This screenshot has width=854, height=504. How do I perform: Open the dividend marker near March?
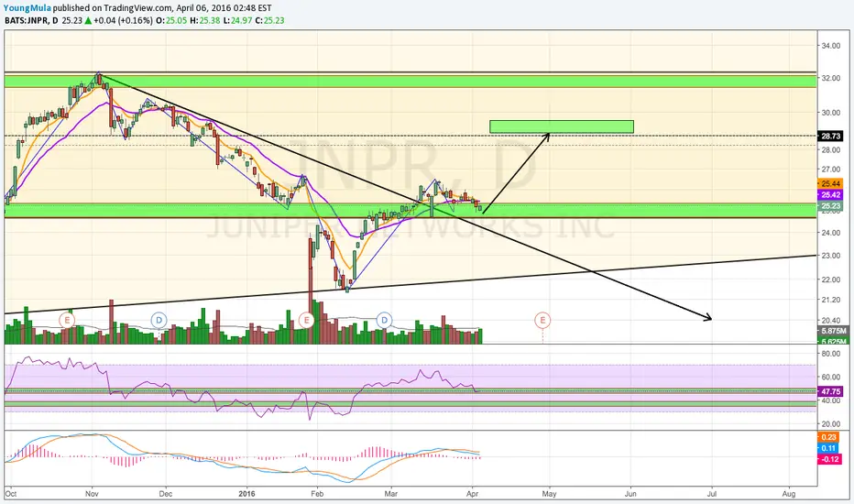[385, 320]
